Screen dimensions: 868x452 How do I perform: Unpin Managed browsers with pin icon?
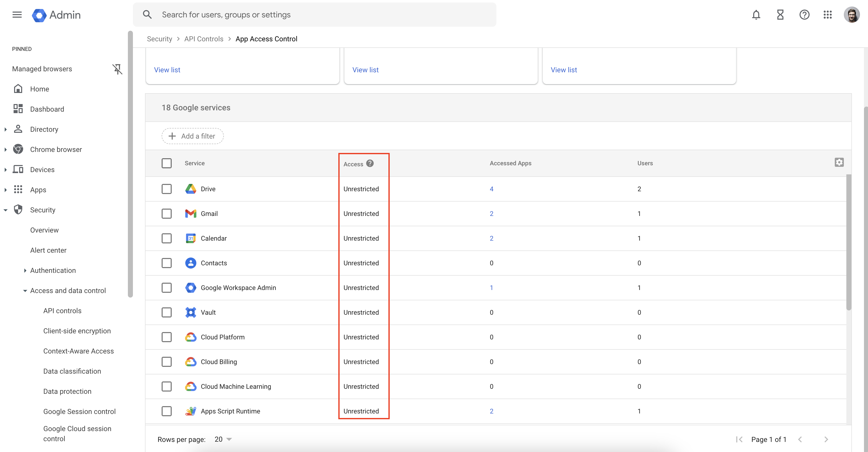coord(117,69)
